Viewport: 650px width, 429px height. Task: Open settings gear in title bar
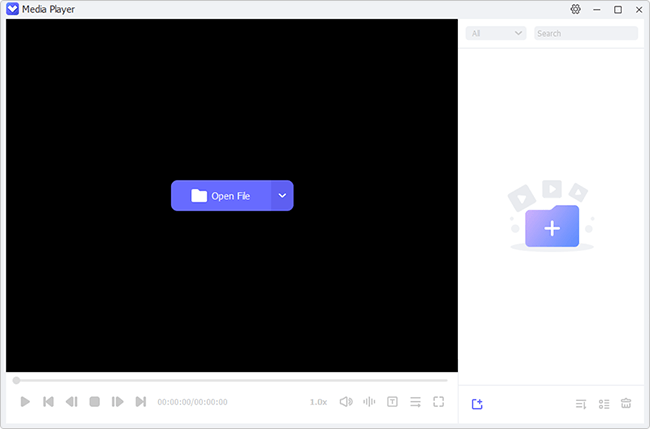(575, 9)
